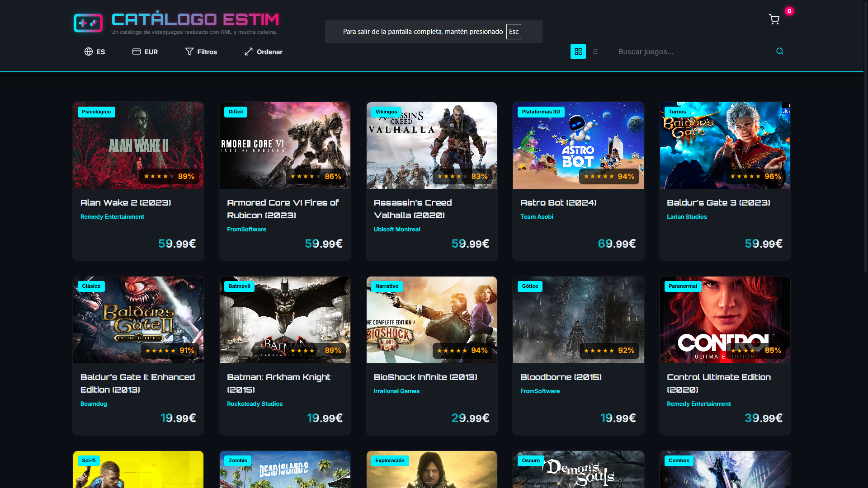The height and width of the screenshot is (488, 868).
Task: Click the Batmovil tag badge
Action: pos(239,286)
